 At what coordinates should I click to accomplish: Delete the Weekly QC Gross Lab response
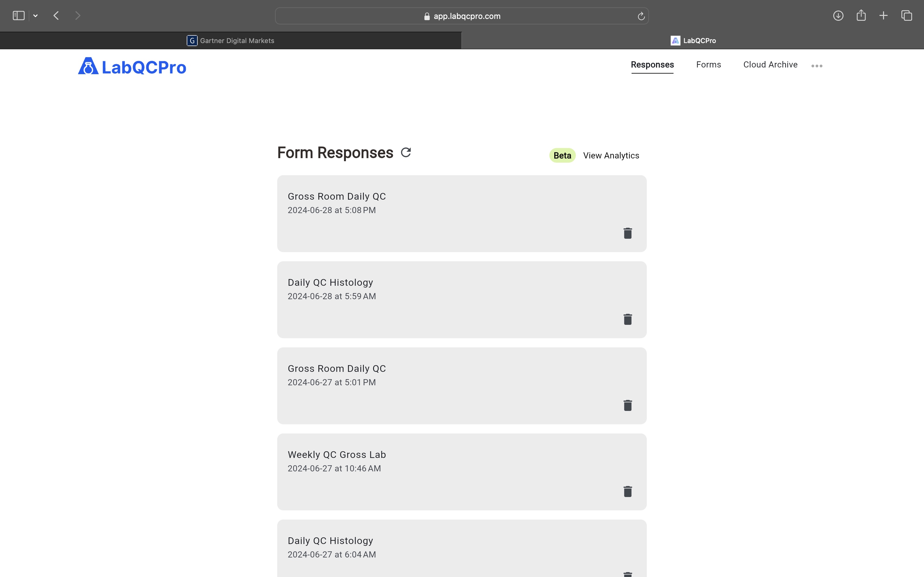[627, 492]
